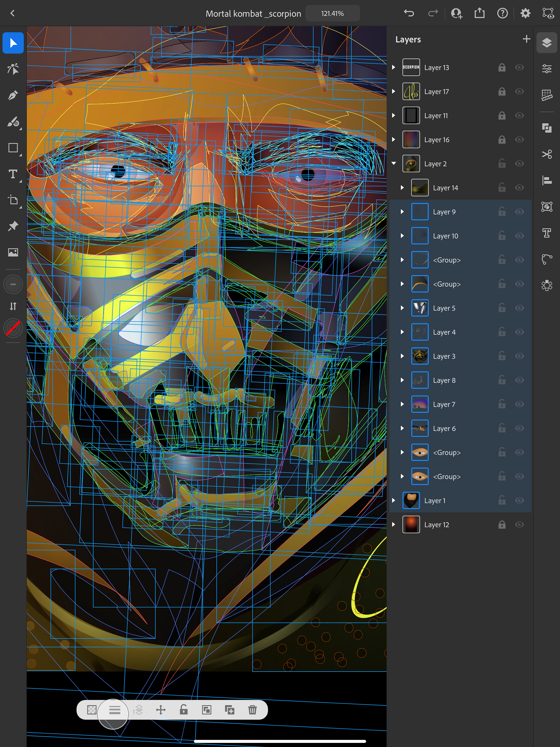560x747 pixels.
Task: Click the undo arrow
Action: (x=409, y=13)
